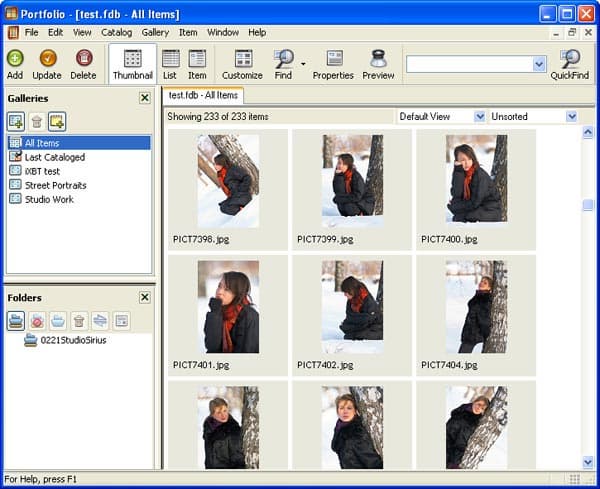This screenshot has height=489, width=600.
Task: Click the third Folders toolbar folder icon
Action: coord(58,321)
